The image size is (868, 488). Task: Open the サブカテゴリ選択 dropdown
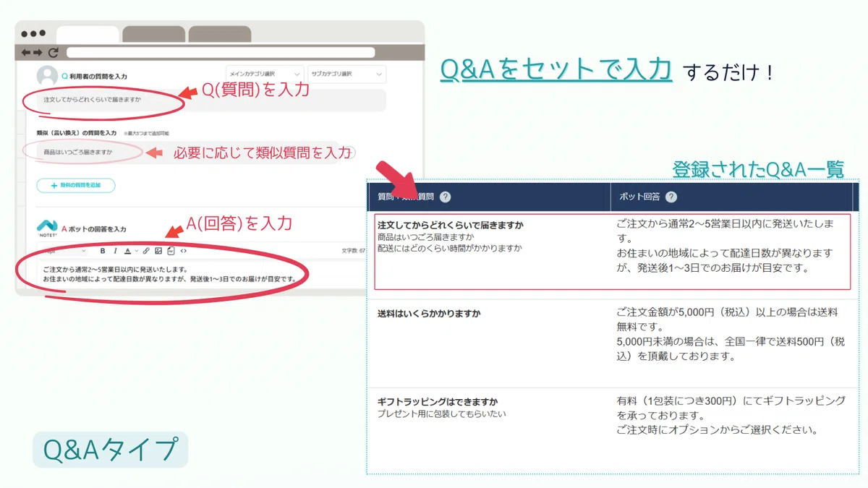pos(346,74)
